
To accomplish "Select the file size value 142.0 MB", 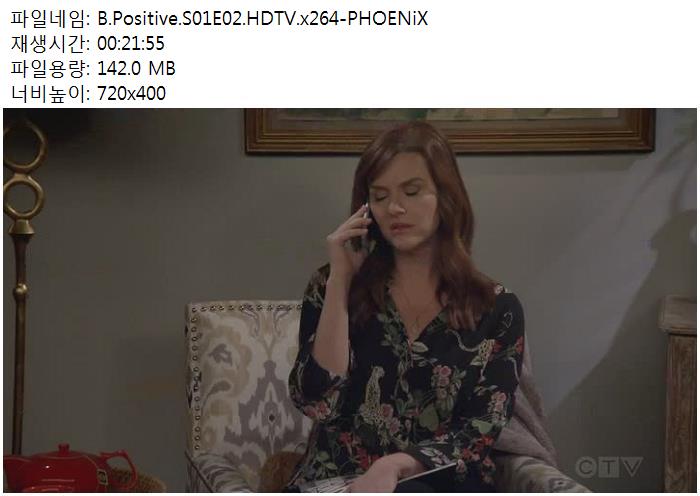I will click(136, 68).
